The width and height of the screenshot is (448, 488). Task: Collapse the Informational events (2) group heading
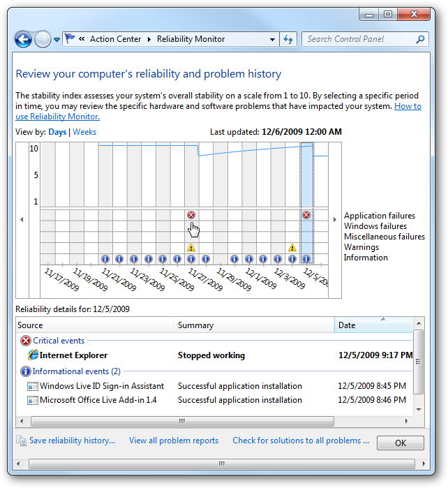(76, 371)
